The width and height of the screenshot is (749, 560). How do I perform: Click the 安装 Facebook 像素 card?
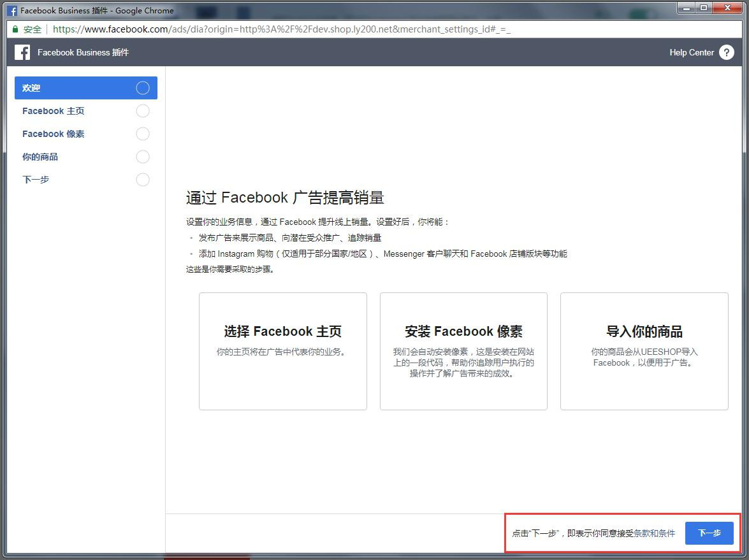[x=463, y=352]
